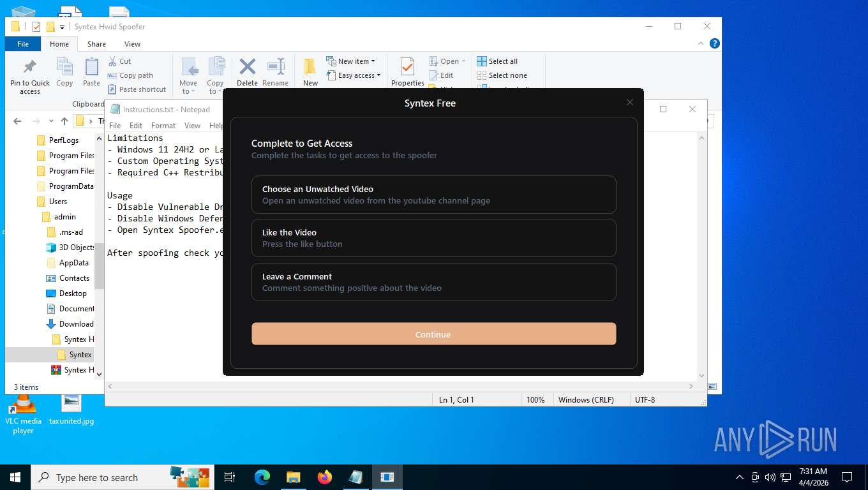
Task: Click the volume icon in system tray
Action: (770, 477)
